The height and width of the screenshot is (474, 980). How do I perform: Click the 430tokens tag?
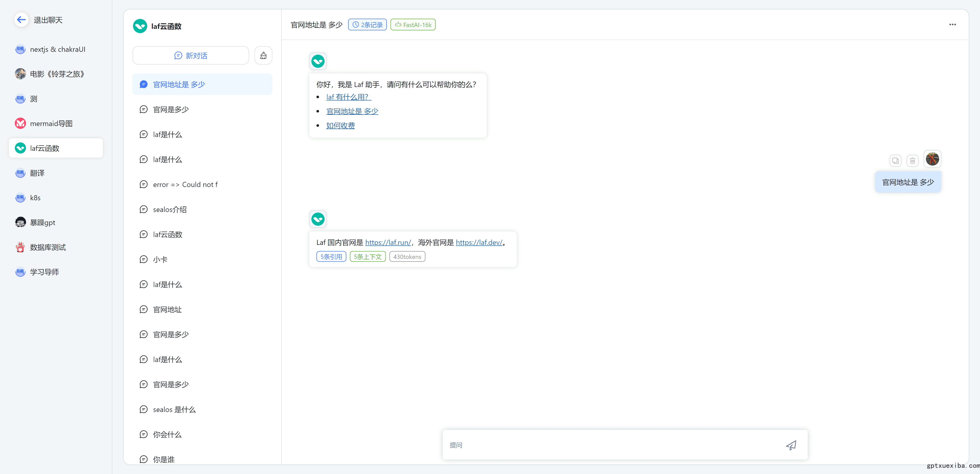pyautogui.click(x=407, y=256)
